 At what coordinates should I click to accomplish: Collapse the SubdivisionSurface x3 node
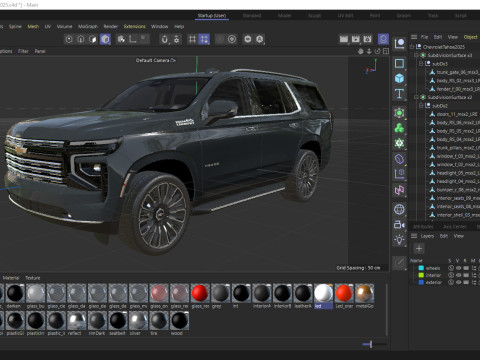click(416, 55)
